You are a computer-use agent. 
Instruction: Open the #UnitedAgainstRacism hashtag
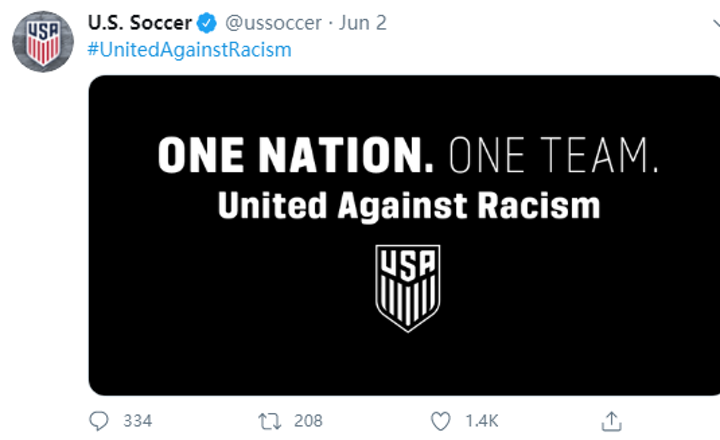click(x=190, y=49)
